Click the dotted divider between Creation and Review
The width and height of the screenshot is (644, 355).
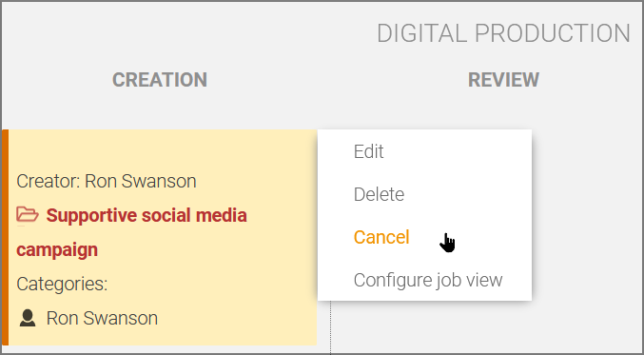click(x=331, y=326)
